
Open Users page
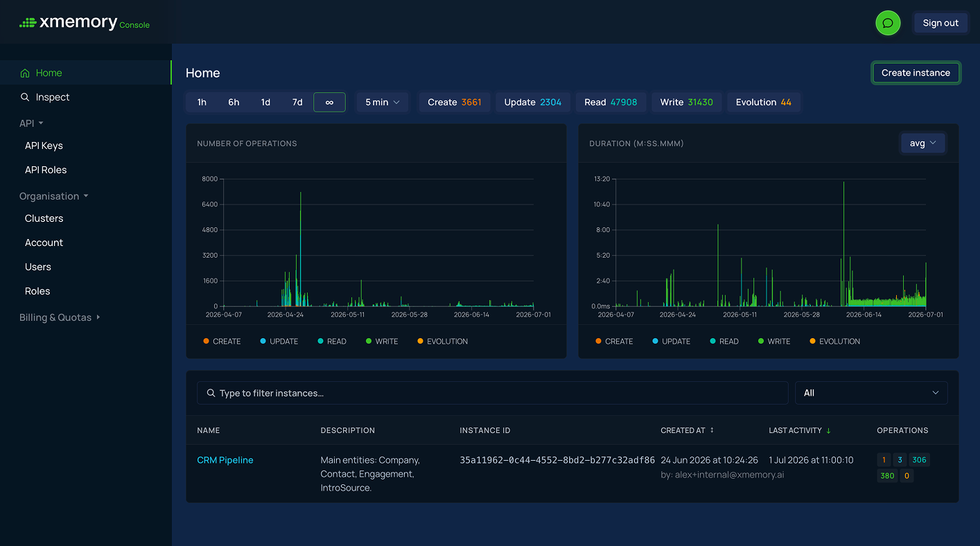(x=38, y=267)
